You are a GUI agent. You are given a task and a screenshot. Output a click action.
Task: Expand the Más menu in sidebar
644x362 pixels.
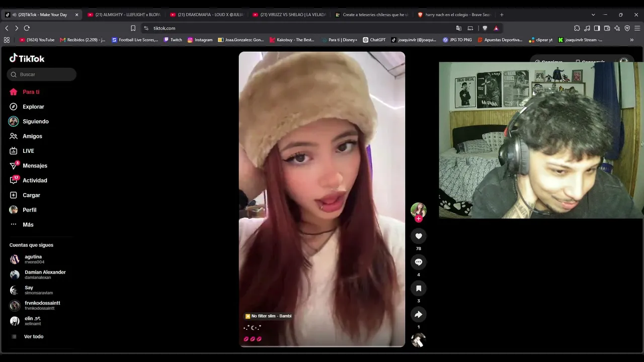click(21, 225)
